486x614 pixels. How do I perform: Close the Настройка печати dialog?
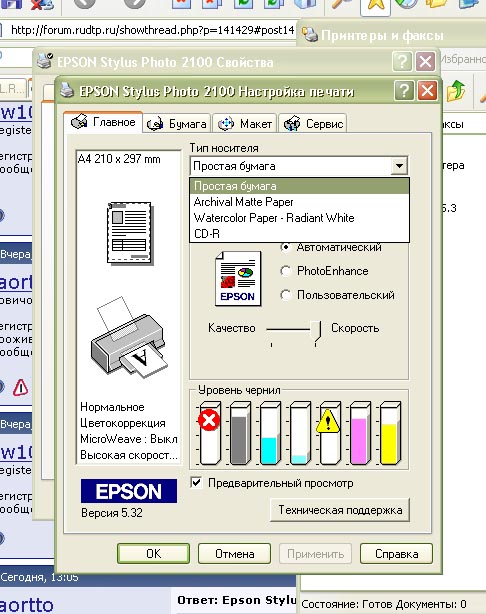(427, 91)
